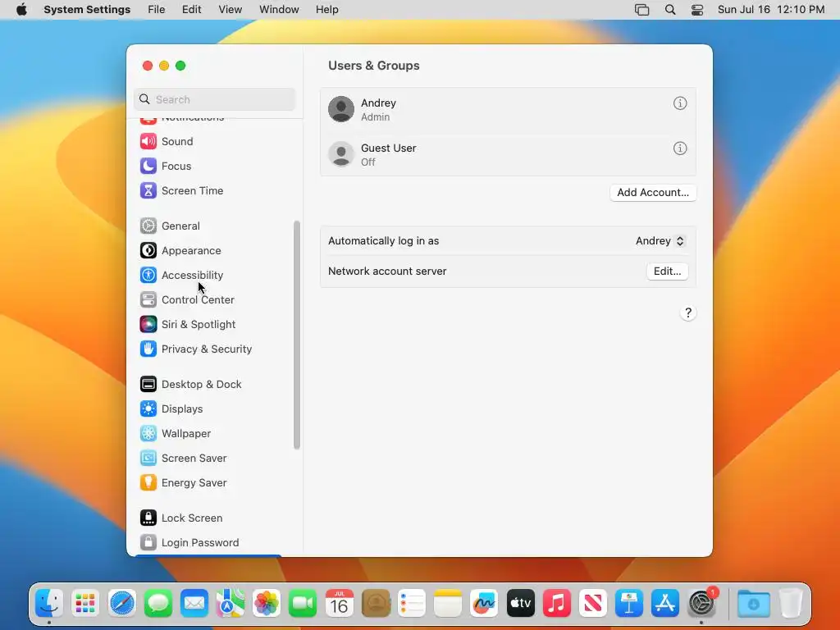This screenshot has width=840, height=630.
Task: Launch FaceTime from the Dock
Action: (303, 603)
